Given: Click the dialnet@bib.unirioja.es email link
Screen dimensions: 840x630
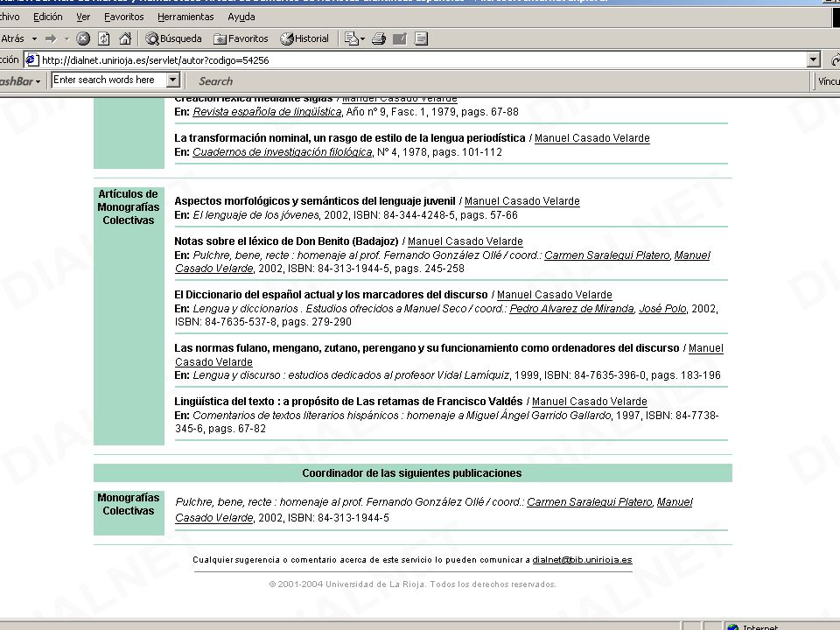Looking at the screenshot, I should pyautogui.click(x=583, y=560).
